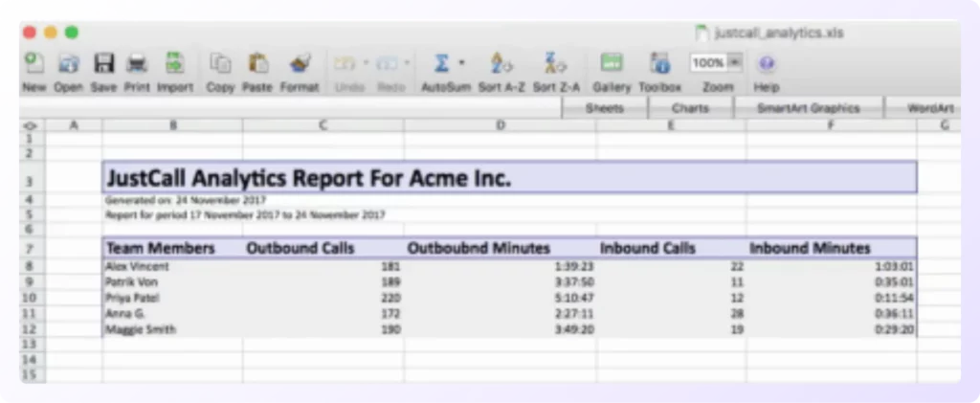This screenshot has width=980, height=403.
Task: Open the Gallery toolbar icon
Action: (612, 63)
